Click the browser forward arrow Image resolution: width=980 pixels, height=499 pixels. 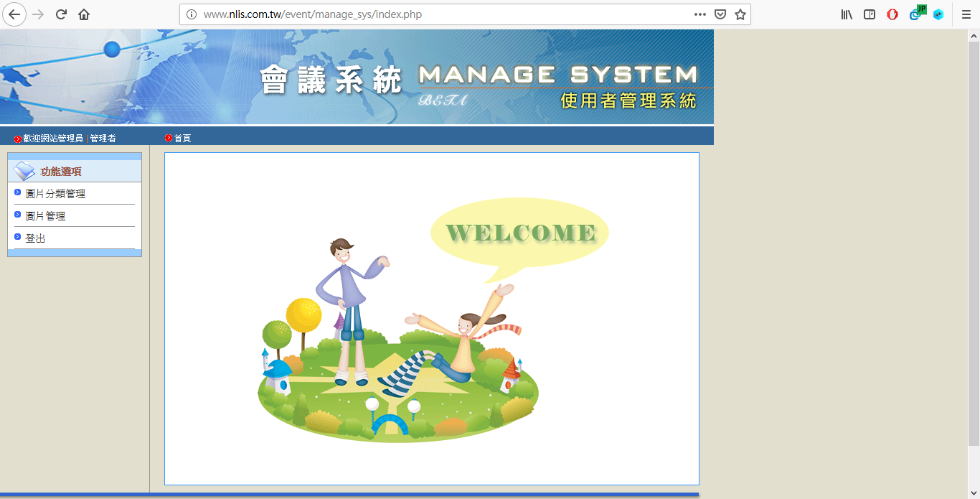(x=39, y=14)
